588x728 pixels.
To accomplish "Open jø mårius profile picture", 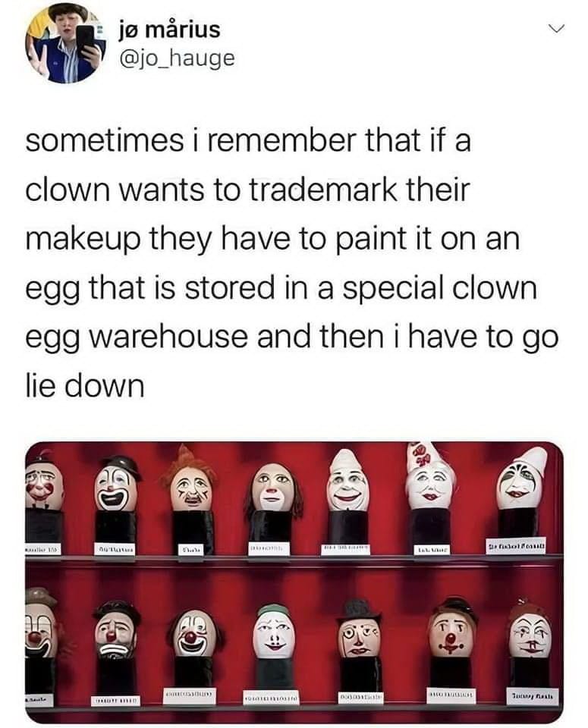I will 65,45.
